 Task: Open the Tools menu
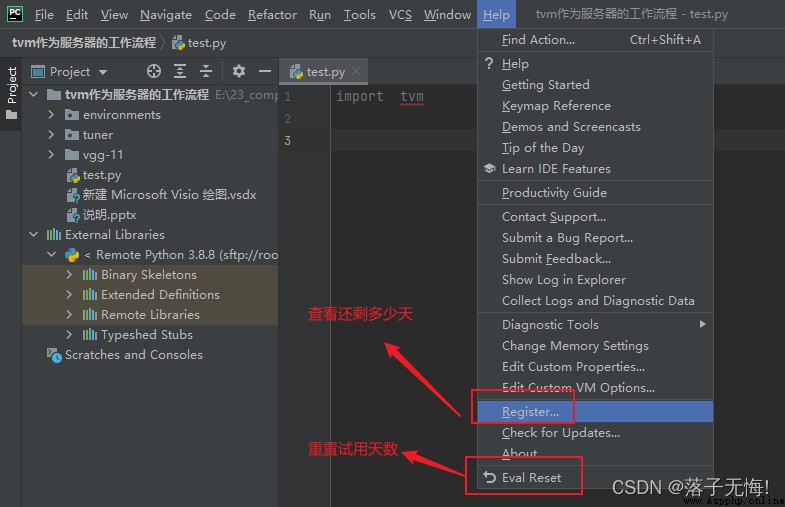click(359, 15)
